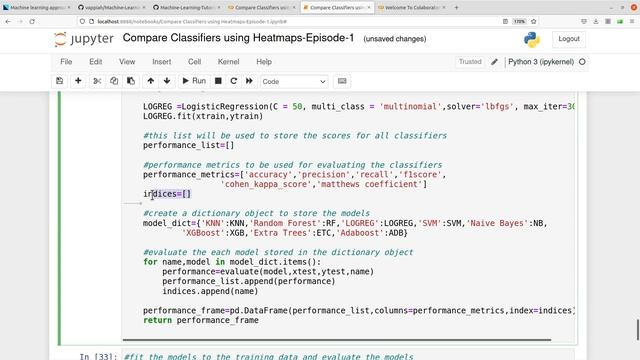Switch to the first Compare Classifiers tab
Viewport: 640px width, 360px height.
point(261,7)
